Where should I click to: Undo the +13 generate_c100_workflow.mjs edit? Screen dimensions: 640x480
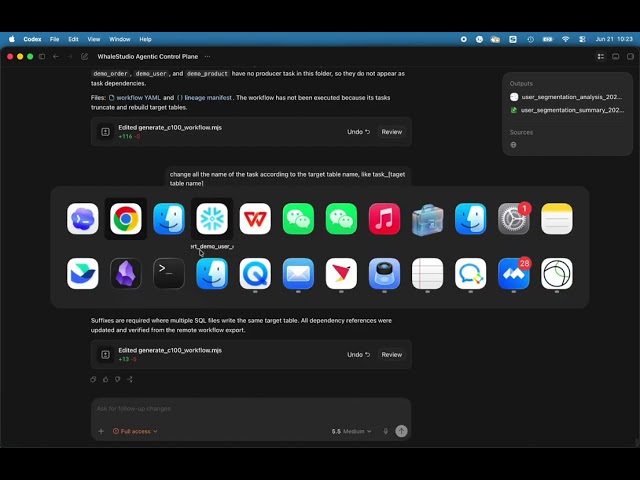pos(358,355)
